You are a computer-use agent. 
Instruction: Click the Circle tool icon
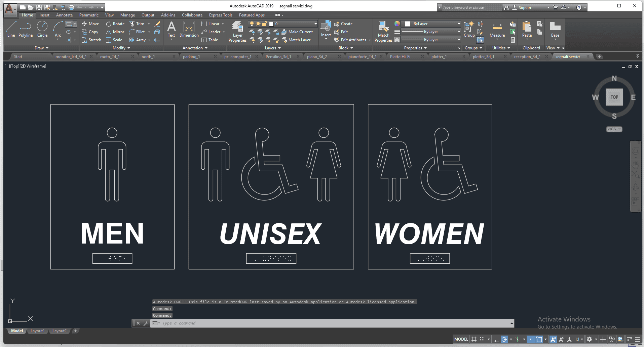coord(42,26)
